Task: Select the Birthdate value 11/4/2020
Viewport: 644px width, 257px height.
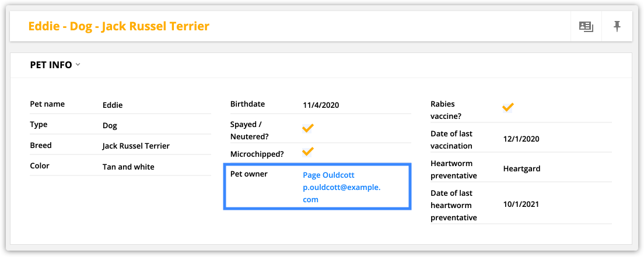Action: pos(321,105)
